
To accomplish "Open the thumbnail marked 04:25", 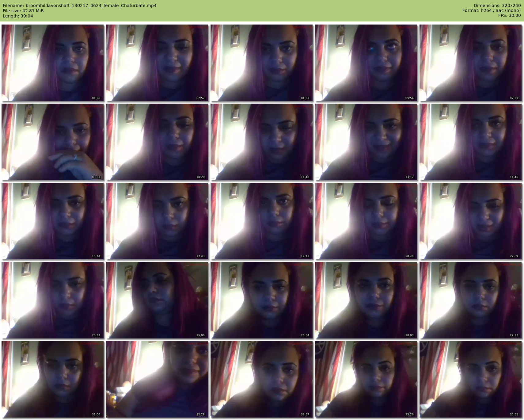I will click(x=262, y=63).
